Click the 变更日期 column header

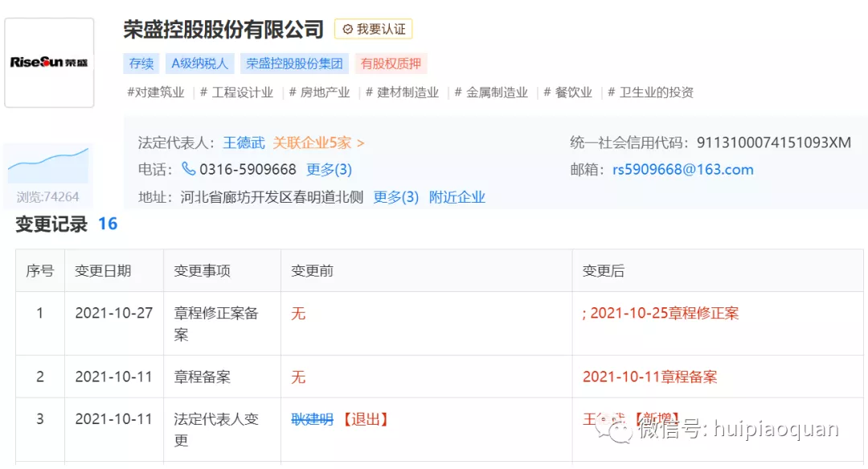coord(103,271)
